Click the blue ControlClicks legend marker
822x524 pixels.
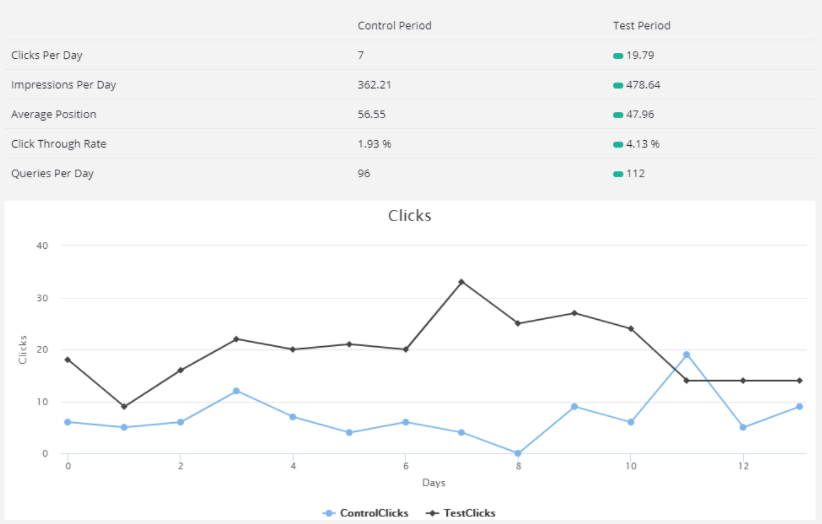pos(329,513)
